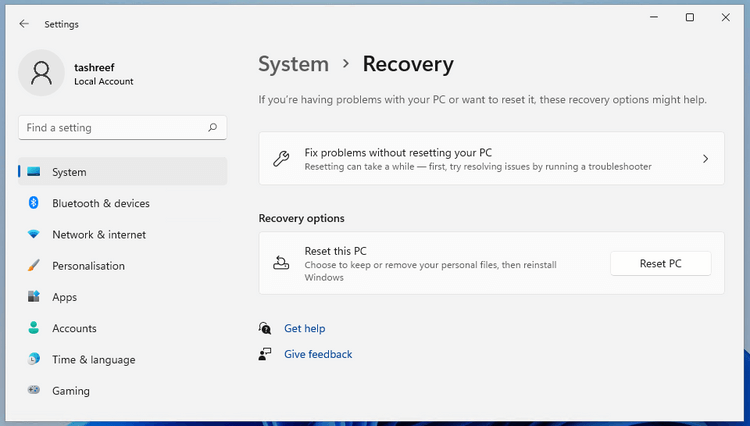
Task: Click the search magnifier icon
Action: [x=212, y=128]
